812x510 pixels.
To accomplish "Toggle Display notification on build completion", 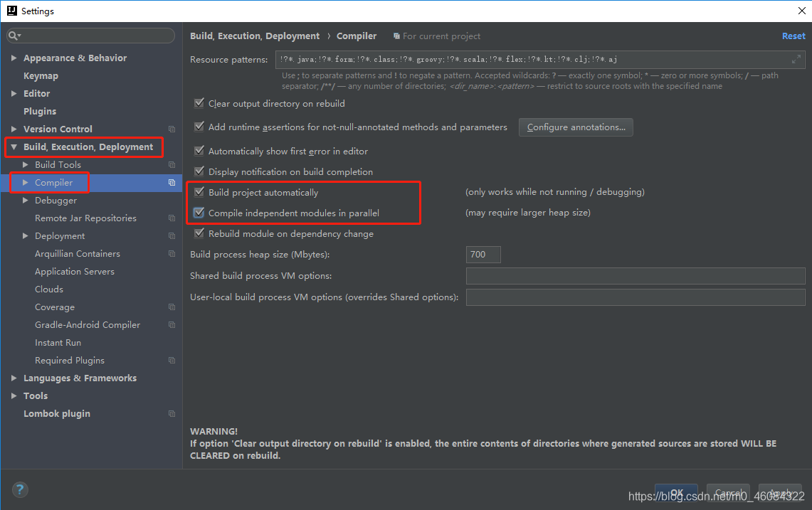I will point(199,171).
